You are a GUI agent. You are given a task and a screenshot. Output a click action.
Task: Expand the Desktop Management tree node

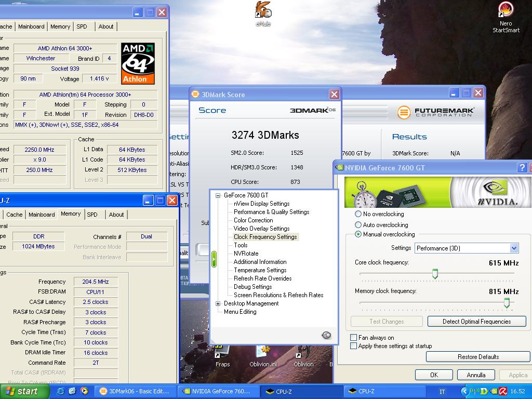(218, 303)
